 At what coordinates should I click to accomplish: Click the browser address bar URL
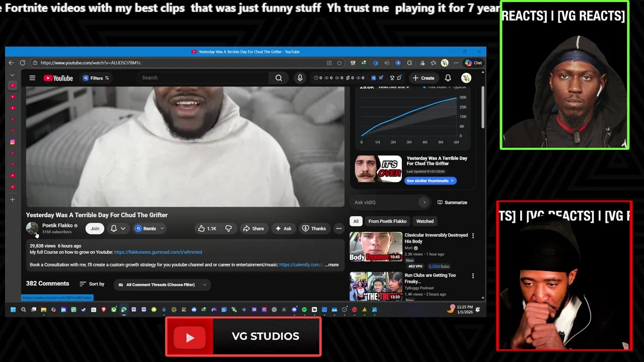point(91,63)
